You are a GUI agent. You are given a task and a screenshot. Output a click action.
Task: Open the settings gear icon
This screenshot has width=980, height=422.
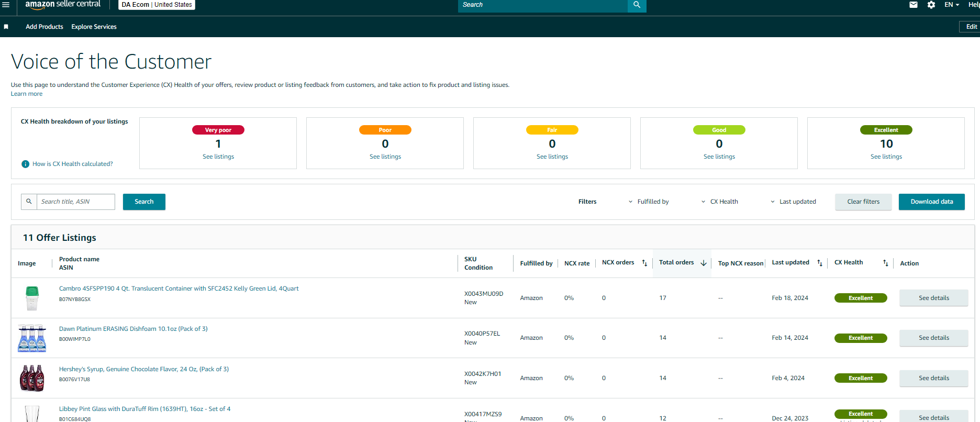[931, 5]
